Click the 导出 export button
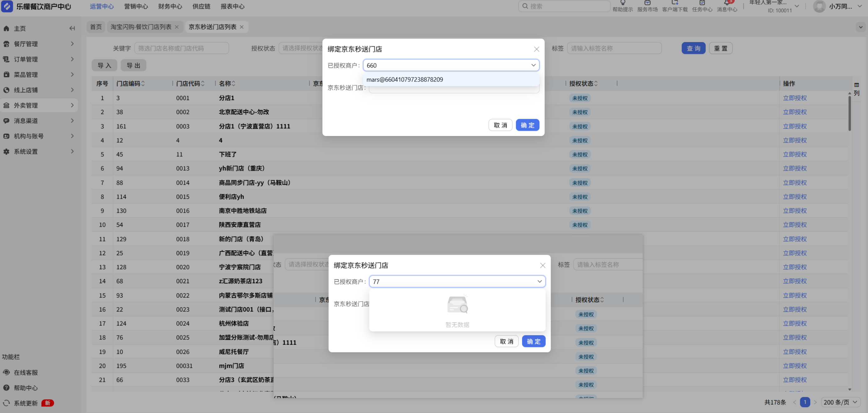Image resolution: width=868 pixels, height=413 pixels. (x=133, y=65)
